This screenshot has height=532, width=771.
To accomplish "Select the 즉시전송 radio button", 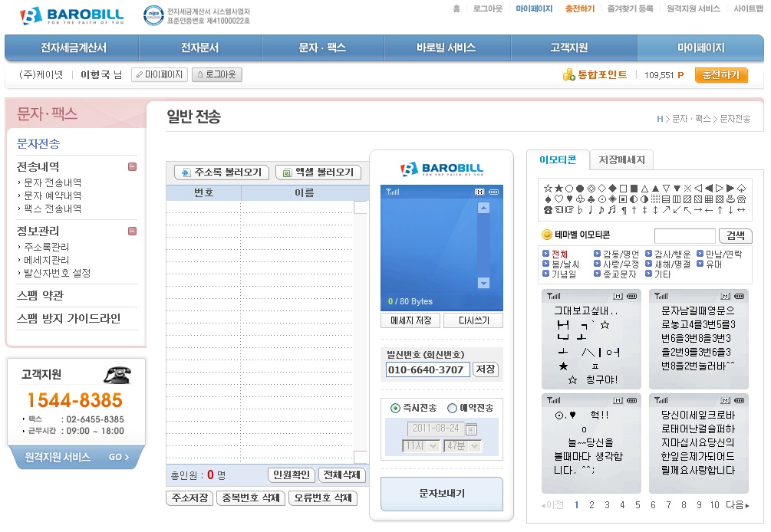I will [x=395, y=408].
